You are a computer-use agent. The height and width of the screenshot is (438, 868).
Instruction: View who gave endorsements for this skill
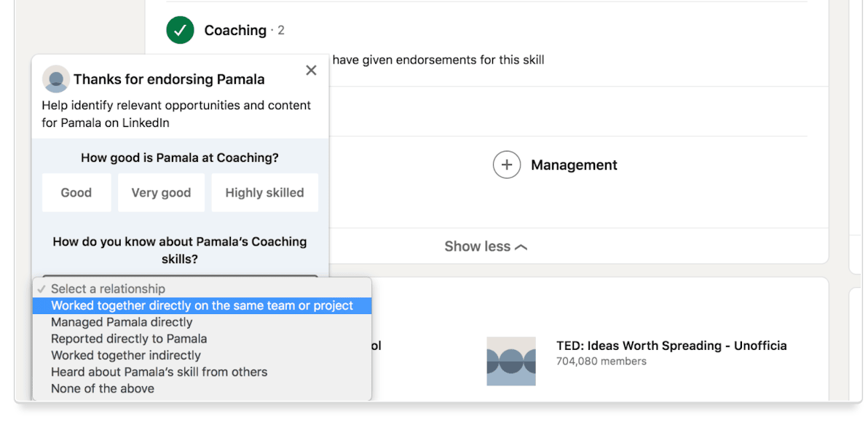click(x=438, y=60)
